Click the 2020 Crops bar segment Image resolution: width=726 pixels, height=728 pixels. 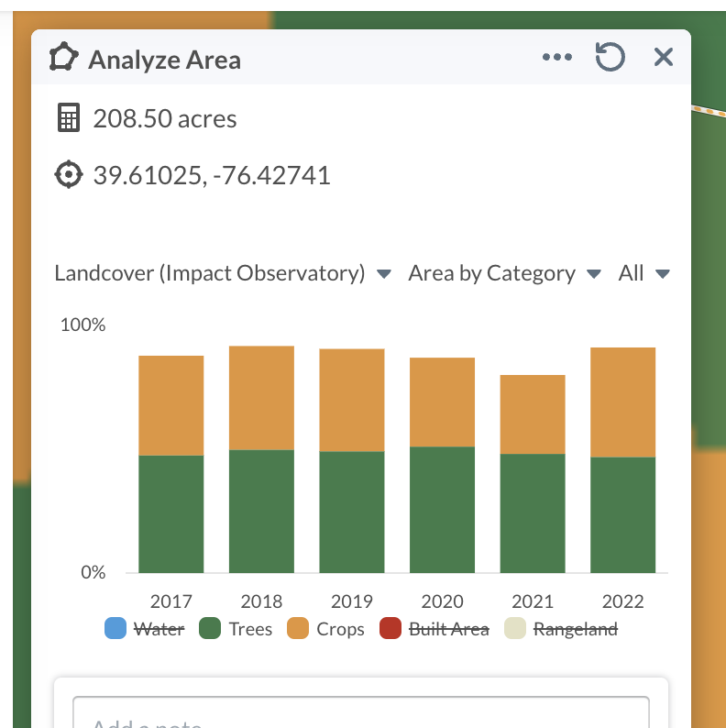(443, 403)
